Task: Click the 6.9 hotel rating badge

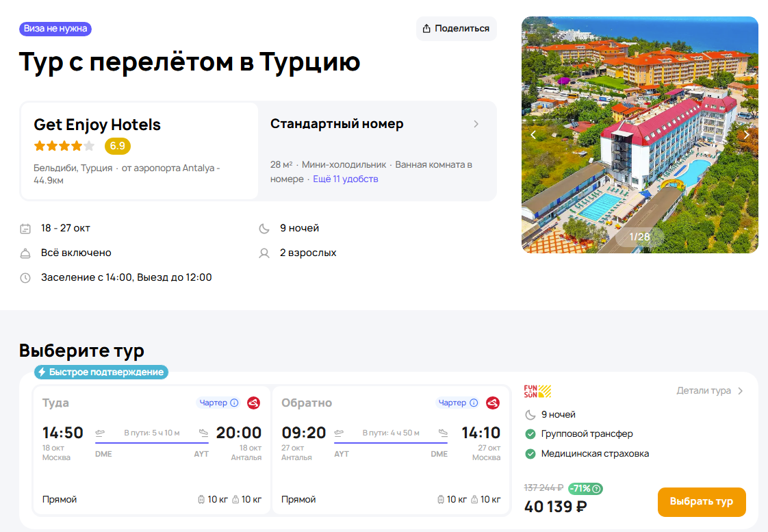Action: coord(117,146)
